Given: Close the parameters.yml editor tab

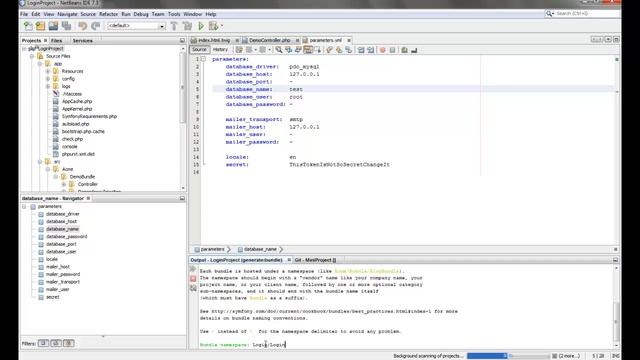Looking at the screenshot, I should pyautogui.click(x=349, y=40).
